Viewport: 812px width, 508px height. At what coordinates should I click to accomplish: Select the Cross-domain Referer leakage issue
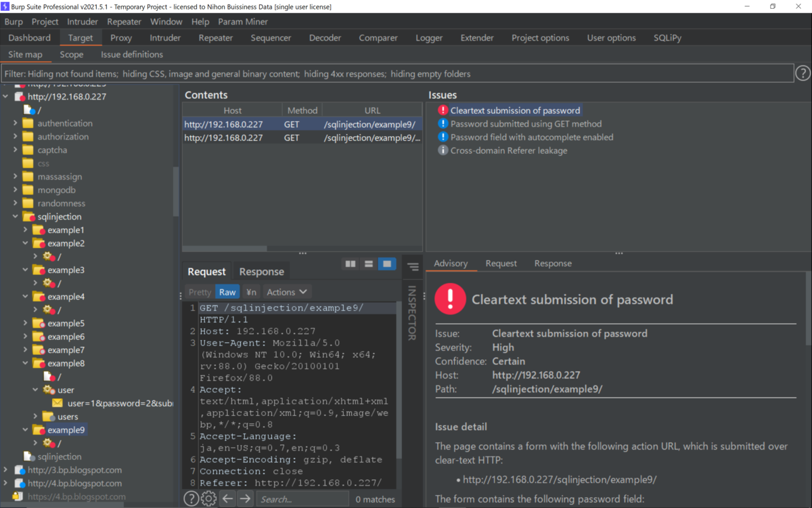[509, 150]
